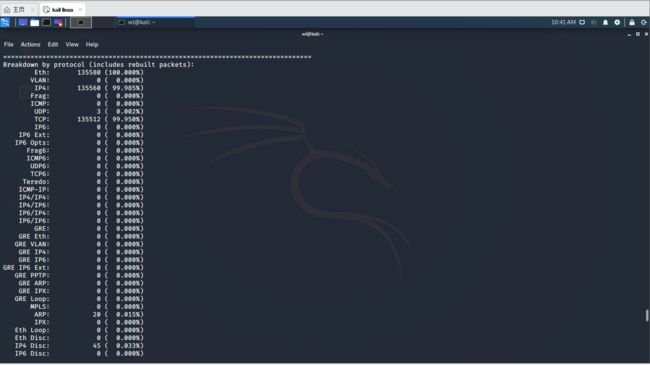Open the display/network status tray icon

click(582, 22)
